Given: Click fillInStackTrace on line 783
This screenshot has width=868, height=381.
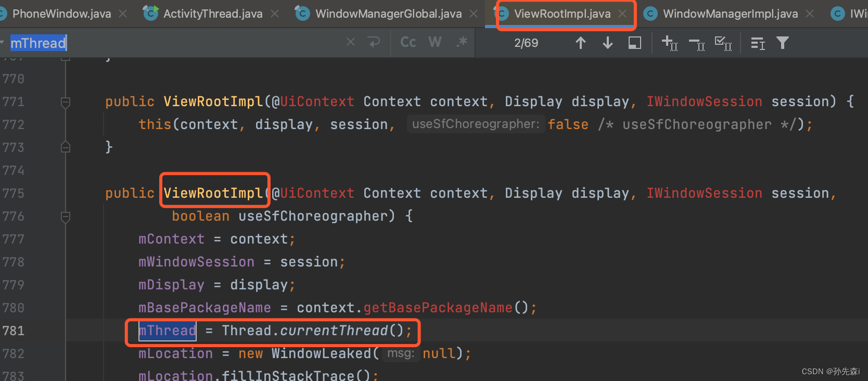Looking at the screenshot, I should 288,375.
